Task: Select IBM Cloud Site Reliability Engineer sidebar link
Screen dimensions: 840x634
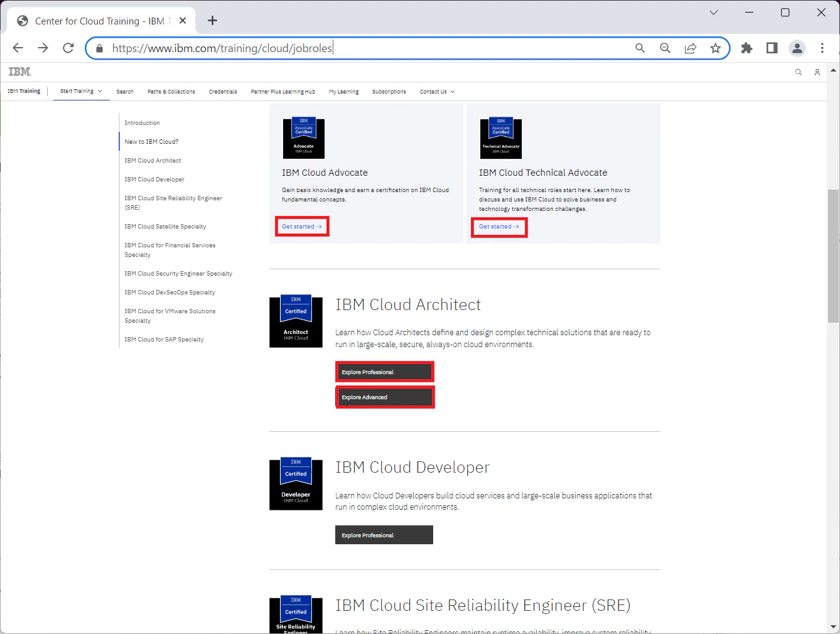Action: pyautogui.click(x=173, y=203)
